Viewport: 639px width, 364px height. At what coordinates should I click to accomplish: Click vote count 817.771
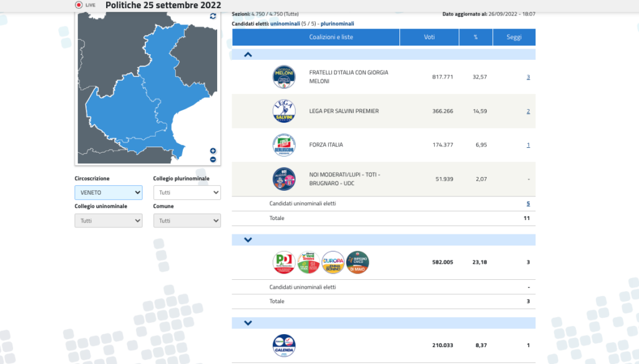pos(442,77)
